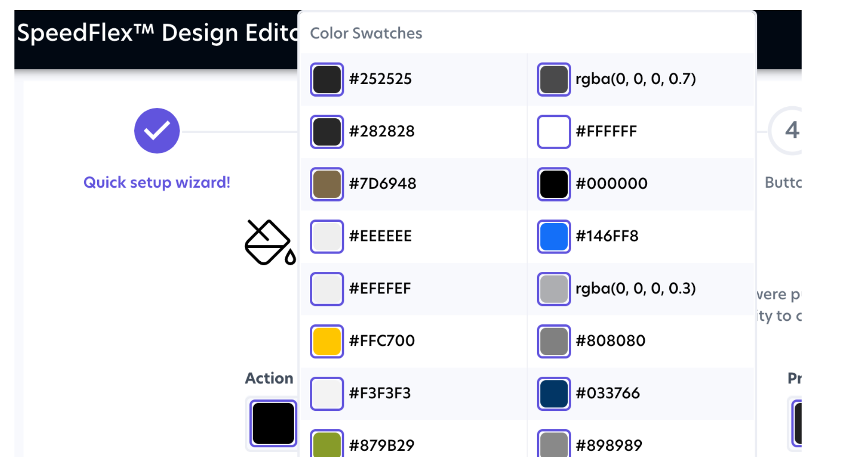868x457 pixels.
Task: Choose the black #000000 swatch
Action: (x=554, y=184)
